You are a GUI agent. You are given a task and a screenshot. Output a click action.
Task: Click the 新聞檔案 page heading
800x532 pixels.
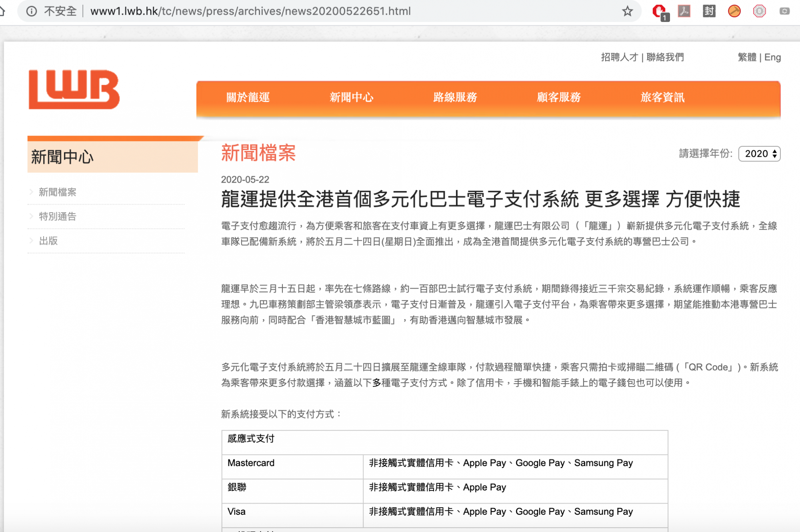[x=258, y=153]
